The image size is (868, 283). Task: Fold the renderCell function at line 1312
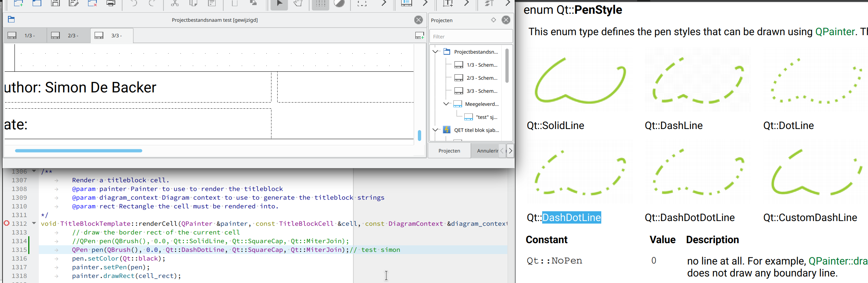(x=34, y=224)
